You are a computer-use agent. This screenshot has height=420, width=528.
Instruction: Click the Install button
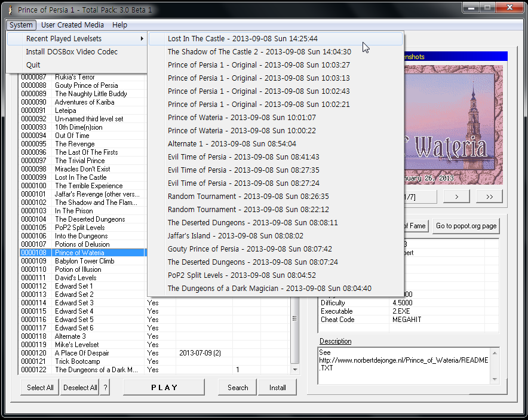[278, 387]
